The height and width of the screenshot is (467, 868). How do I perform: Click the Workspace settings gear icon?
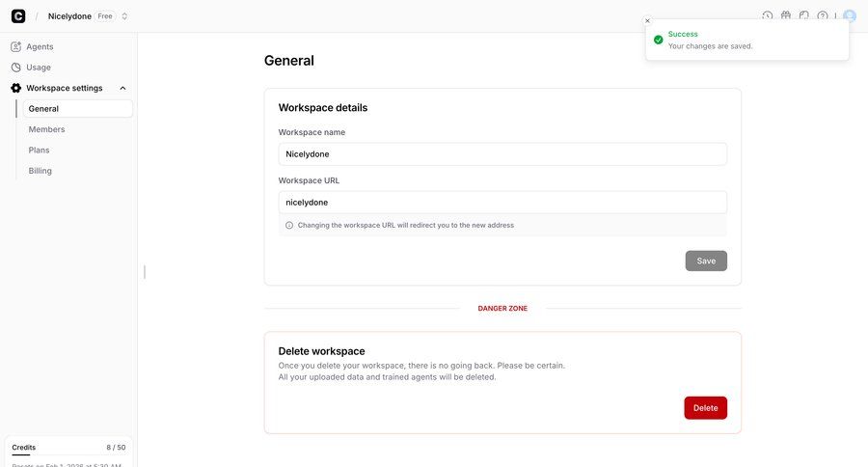pyautogui.click(x=16, y=88)
